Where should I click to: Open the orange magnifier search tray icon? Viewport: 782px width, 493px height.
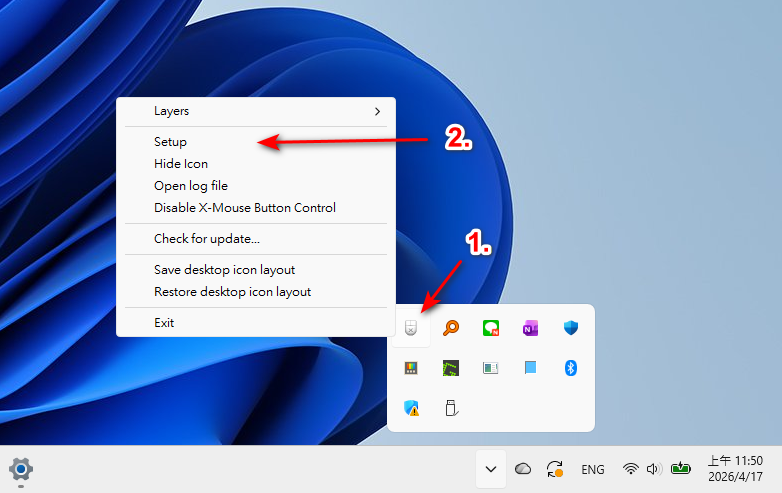pos(451,328)
